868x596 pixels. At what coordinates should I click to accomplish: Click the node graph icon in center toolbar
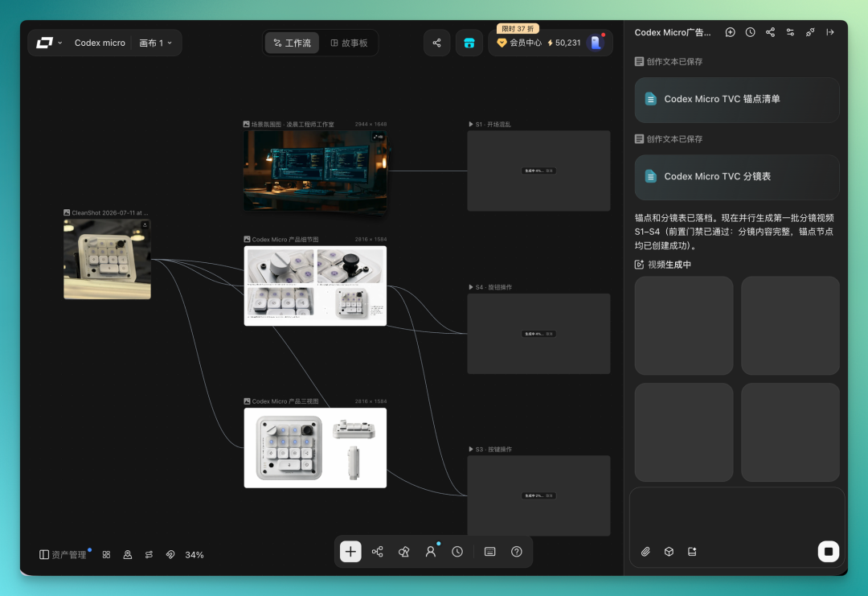tap(378, 552)
